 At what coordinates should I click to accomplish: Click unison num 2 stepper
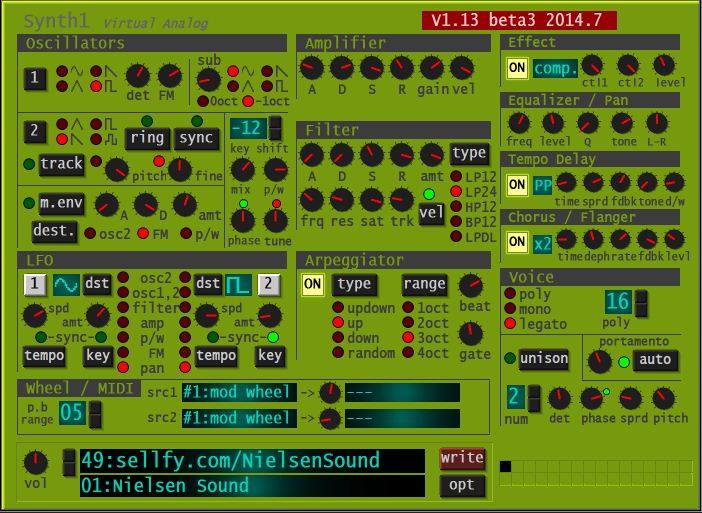534,398
